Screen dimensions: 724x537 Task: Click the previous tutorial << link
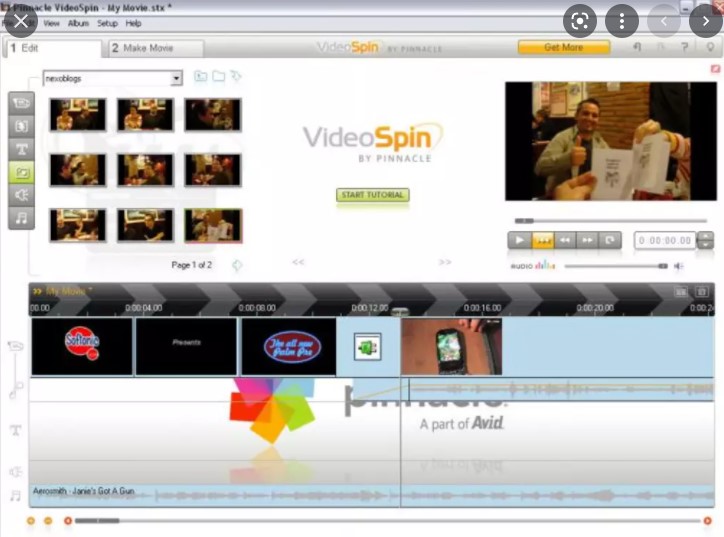[x=298, y=262]
